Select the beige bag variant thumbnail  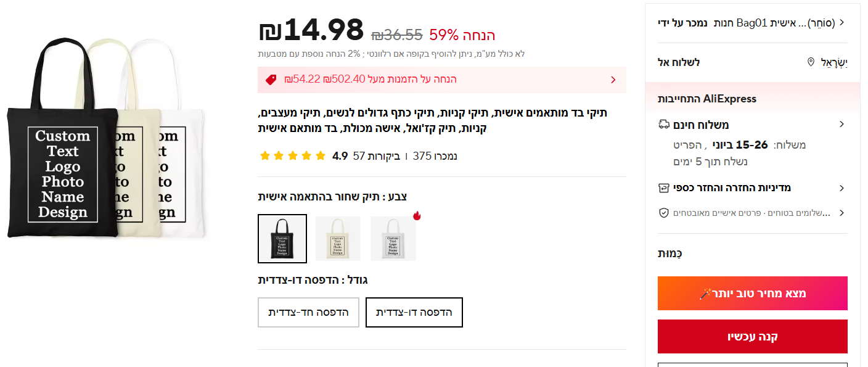(x=338, y=238)
